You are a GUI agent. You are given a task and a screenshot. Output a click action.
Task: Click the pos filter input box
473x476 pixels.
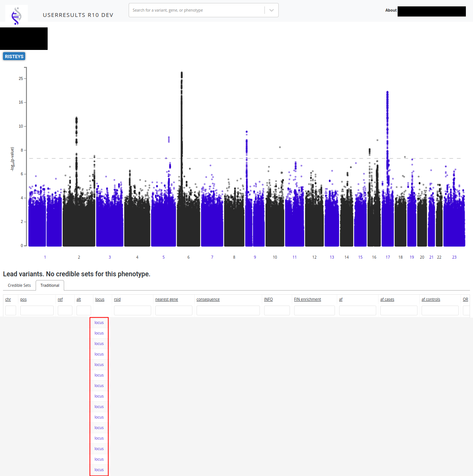[x=37, y=310]
